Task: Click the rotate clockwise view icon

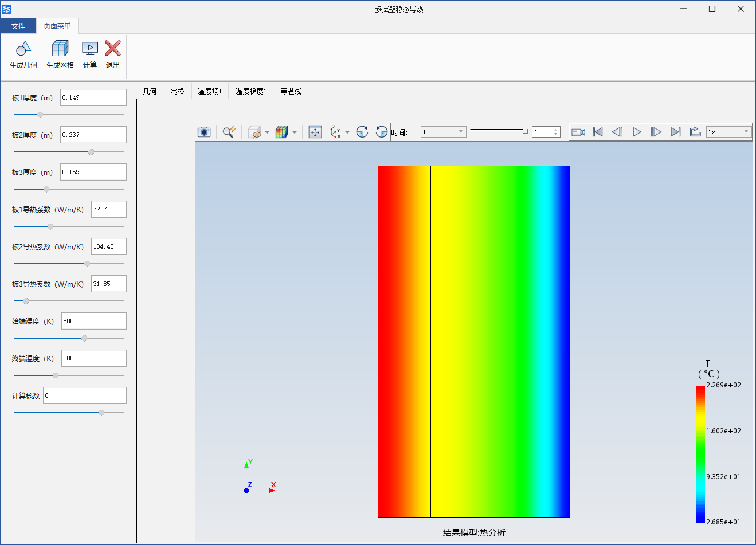Action: click(x=362, y=132)
